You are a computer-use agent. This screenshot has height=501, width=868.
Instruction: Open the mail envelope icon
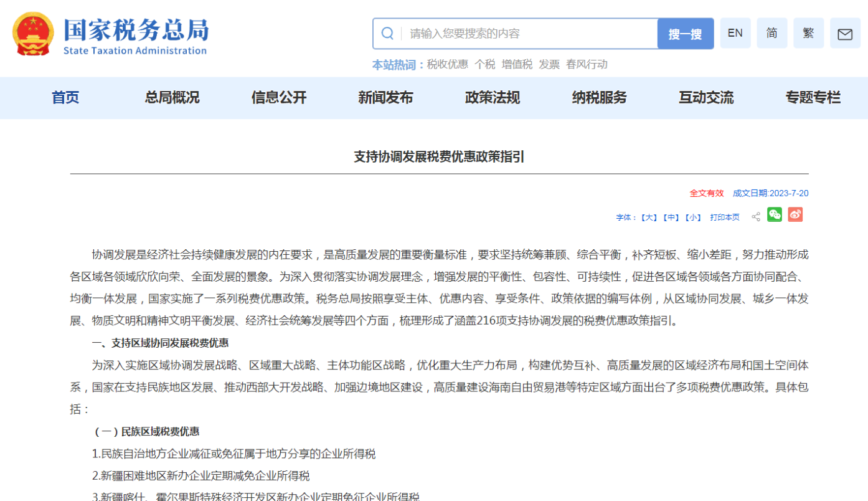pyautogui.click(x=845, y=34)
